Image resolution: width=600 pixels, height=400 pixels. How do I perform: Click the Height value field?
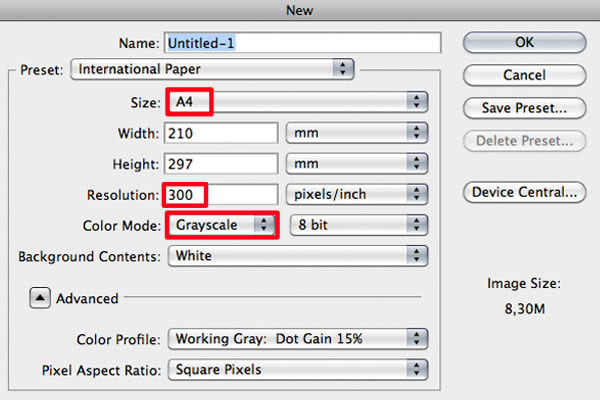tap(221, 164)
